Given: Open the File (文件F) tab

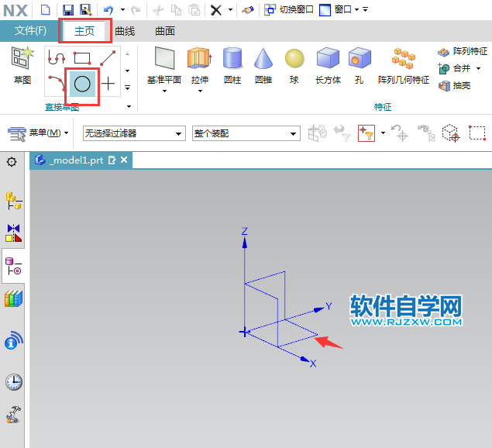Looking at the screenshot, I should (x=30, y=31).
